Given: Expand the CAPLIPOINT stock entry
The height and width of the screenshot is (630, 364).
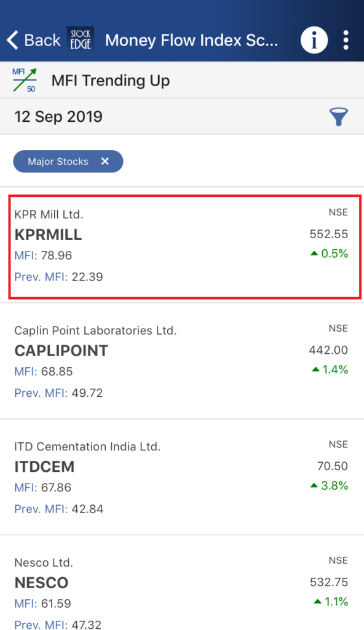Looking at the screenshot, I should pos(182,360).
